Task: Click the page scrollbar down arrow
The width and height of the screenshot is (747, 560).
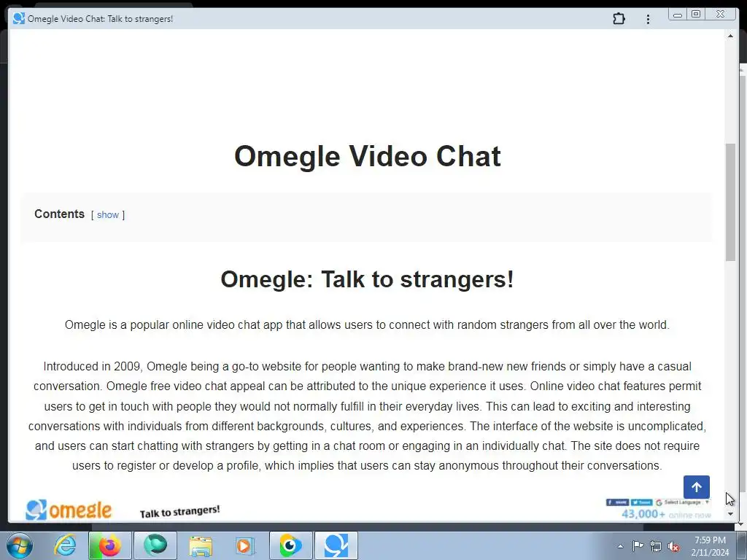Action: tap(730, 514)
